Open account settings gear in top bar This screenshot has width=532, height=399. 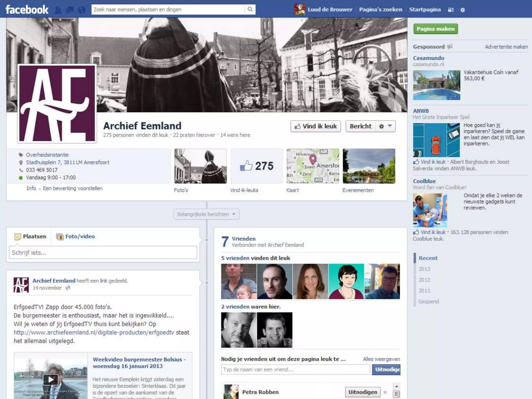(x=463, y=10)
